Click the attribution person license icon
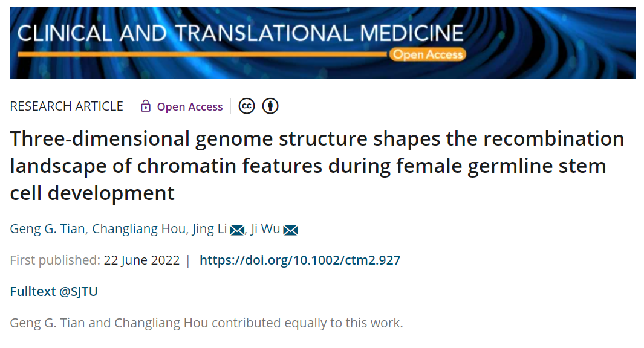Viewport: 644px width, 348px height. tap(270, 106)
